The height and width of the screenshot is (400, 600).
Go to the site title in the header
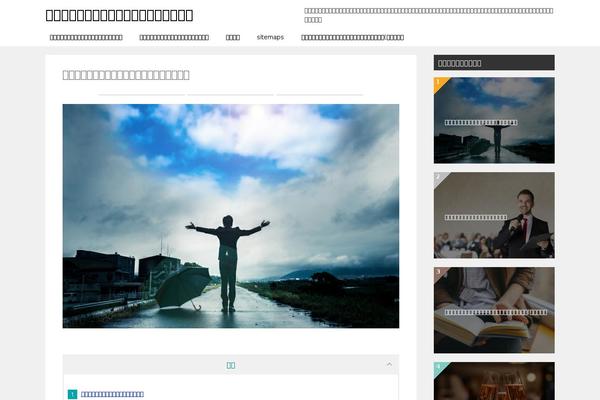(119, 15)
